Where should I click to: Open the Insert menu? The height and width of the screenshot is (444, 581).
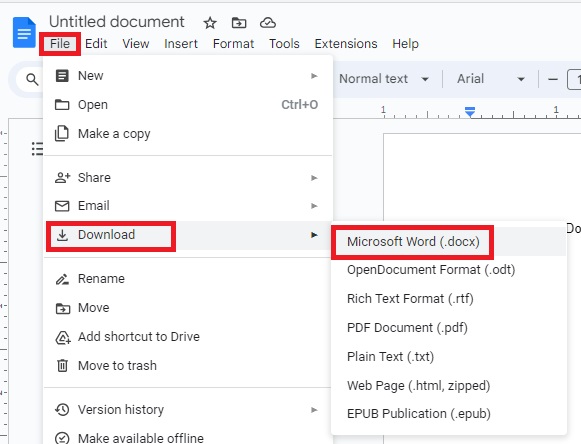pyautogui.click(x=181, y=44)
